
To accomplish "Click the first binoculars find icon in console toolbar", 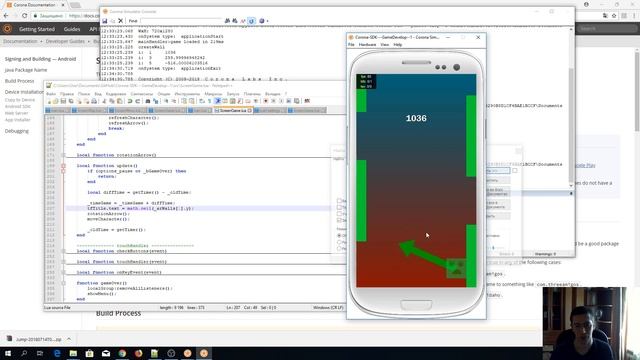I will 227,21.
